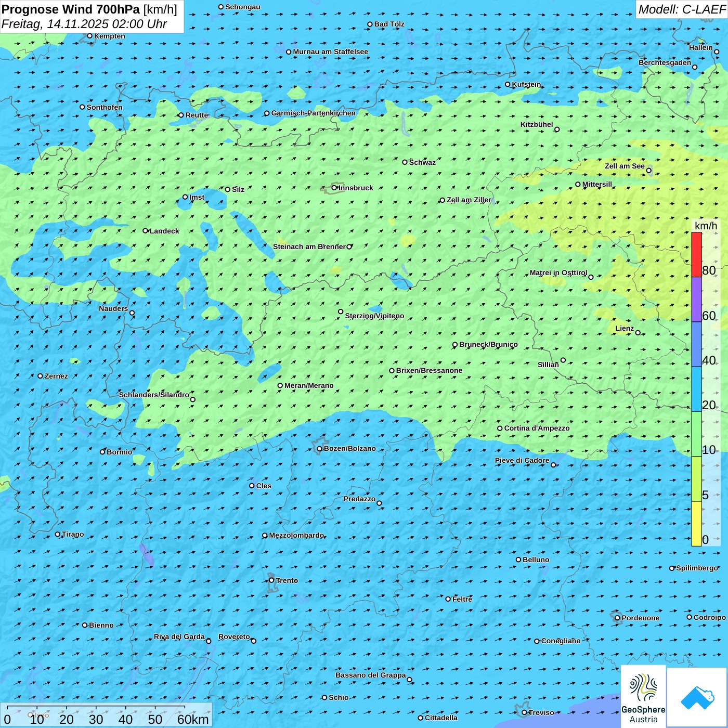Select the Cortina d'Ampezzo marker

click(500, 428)
